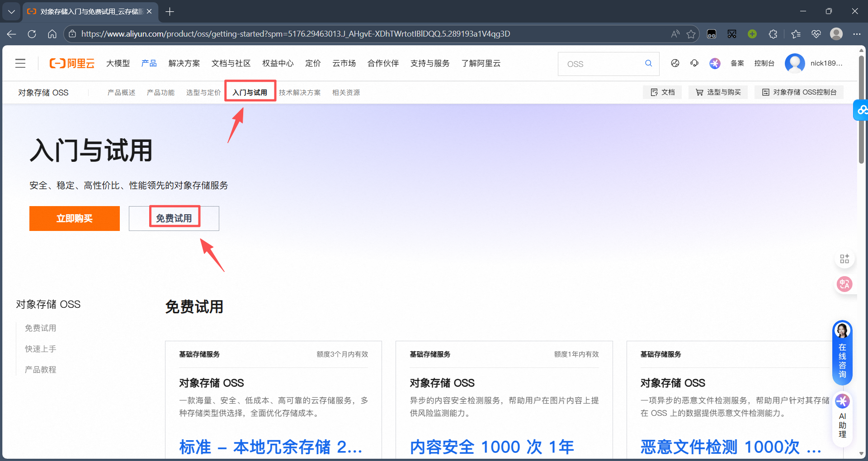The width and height of the screenshot is (868, 461).
Task: Select the 入门与试用 tab
Action: coord(250,93)
